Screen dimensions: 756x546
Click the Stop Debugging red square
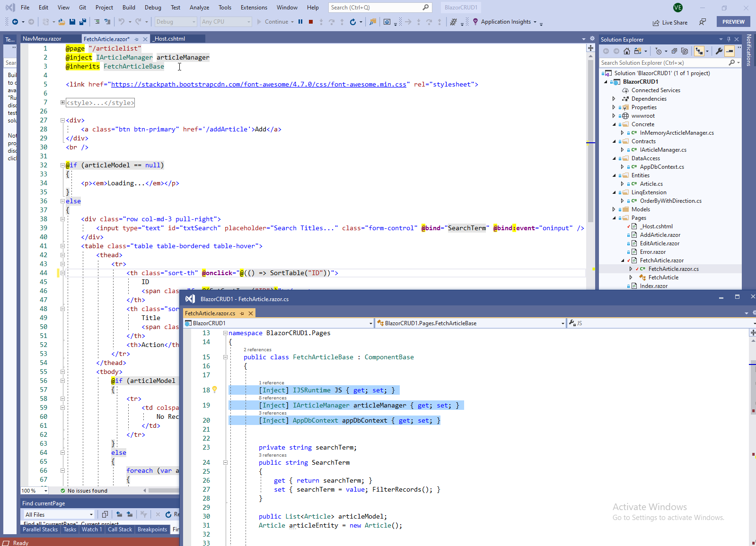[x=311, y=22]
